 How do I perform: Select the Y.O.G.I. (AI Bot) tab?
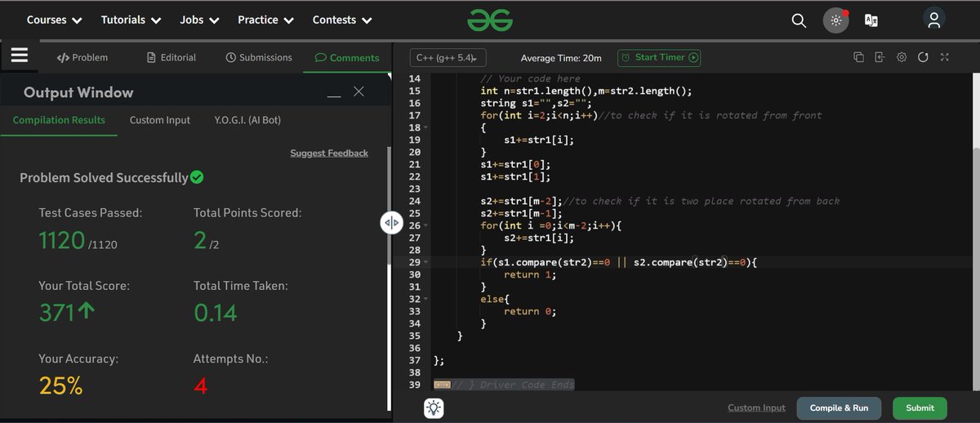[247, 120]
